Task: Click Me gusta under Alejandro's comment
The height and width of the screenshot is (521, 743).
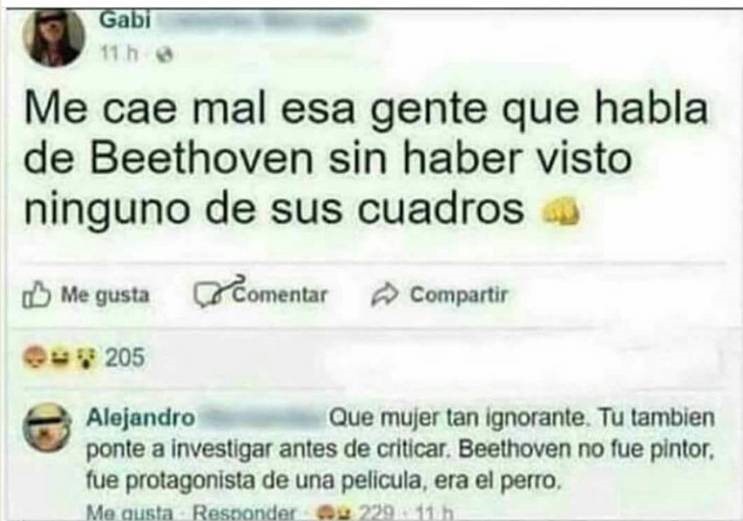Action: tap(129, 512)
